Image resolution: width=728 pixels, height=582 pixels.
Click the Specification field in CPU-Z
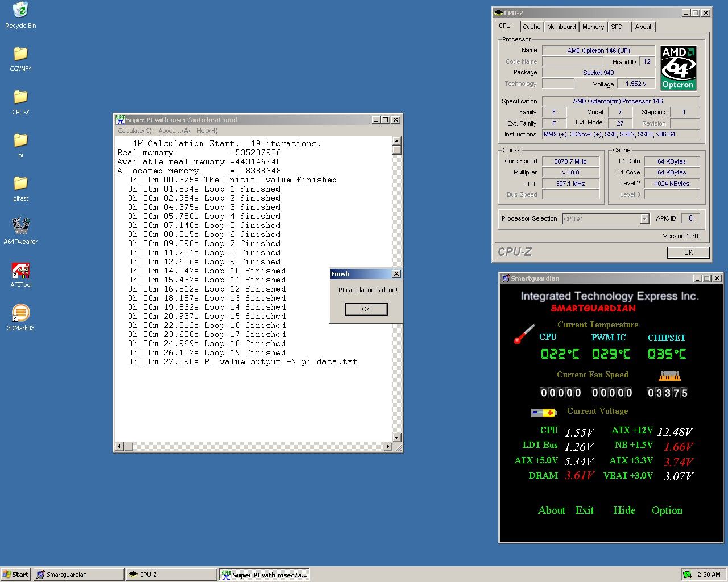[x=621, y=101]
